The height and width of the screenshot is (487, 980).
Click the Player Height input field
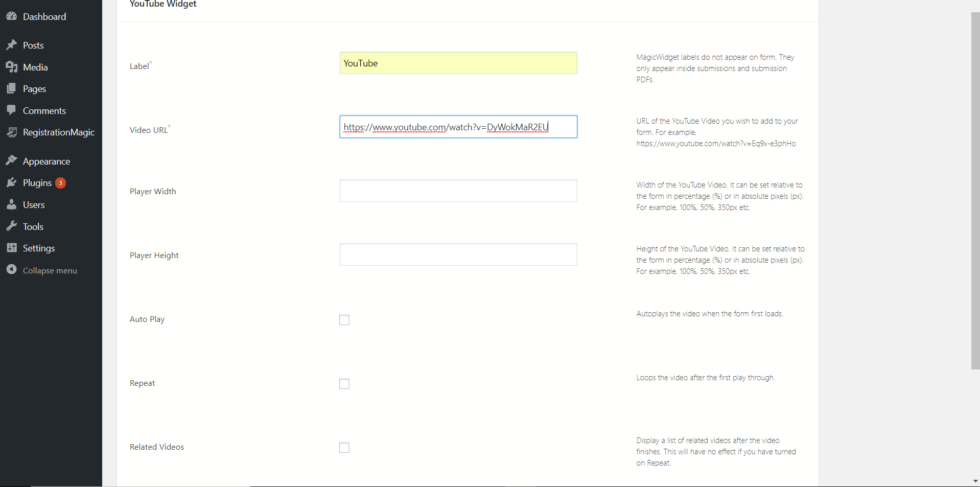pyautogui.click(x=457, y=254)
